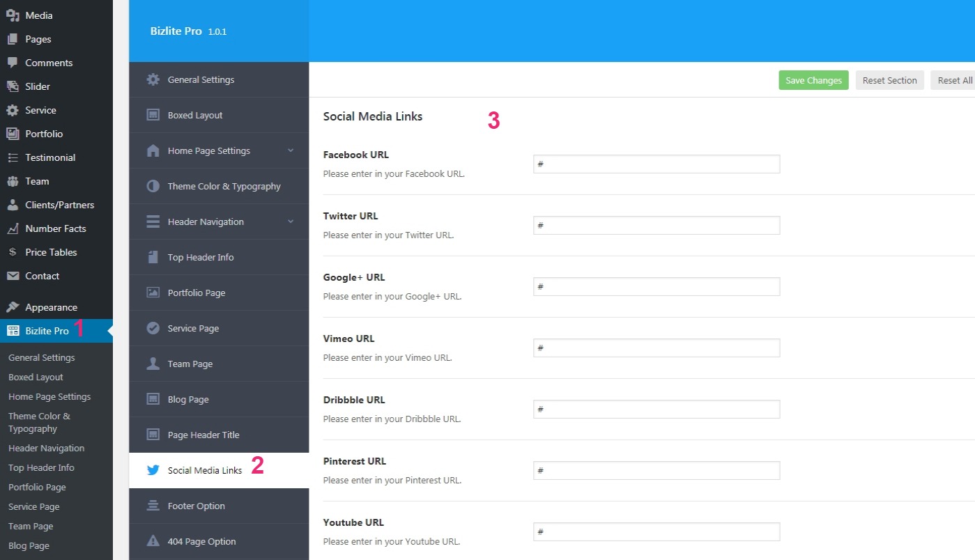
Task: Click the Appearance paintbrush icon
Action: tap(13, 307)
